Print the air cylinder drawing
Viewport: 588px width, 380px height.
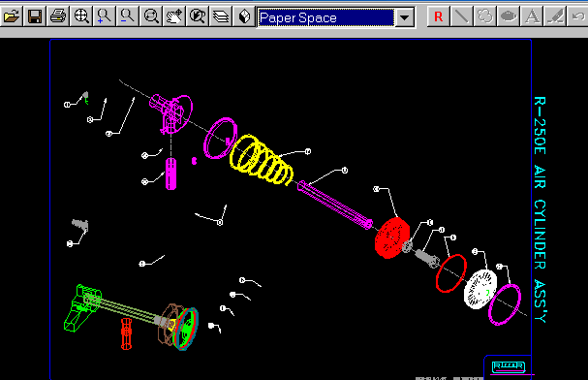tap(58, 16)
